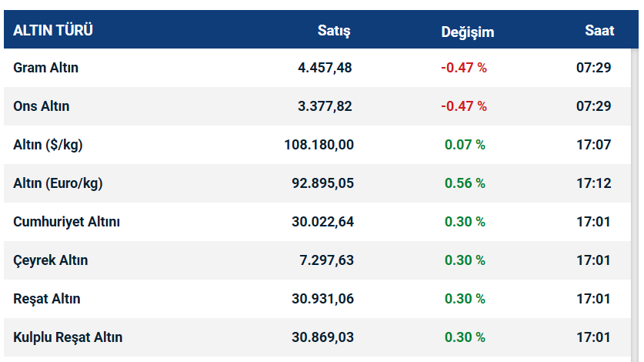Select the Reşat Altın row name
644x362 pixels.
(x=47, y=299)
